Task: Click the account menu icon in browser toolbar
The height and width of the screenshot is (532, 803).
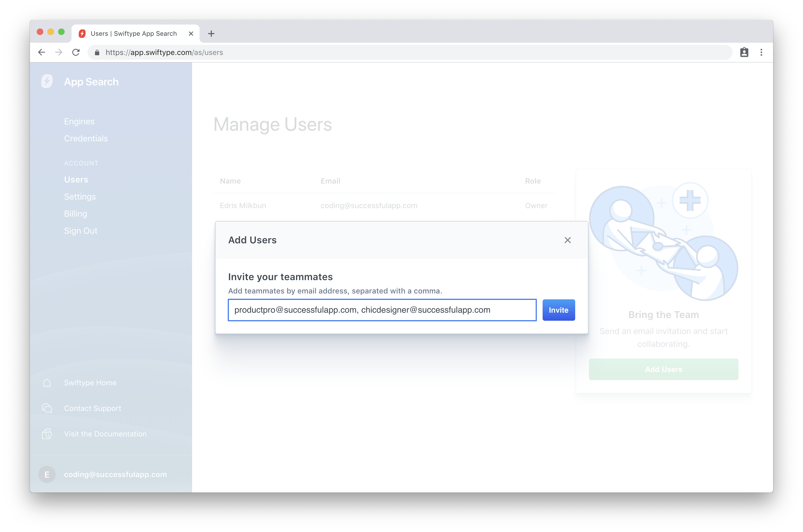Action: [744, 52]
